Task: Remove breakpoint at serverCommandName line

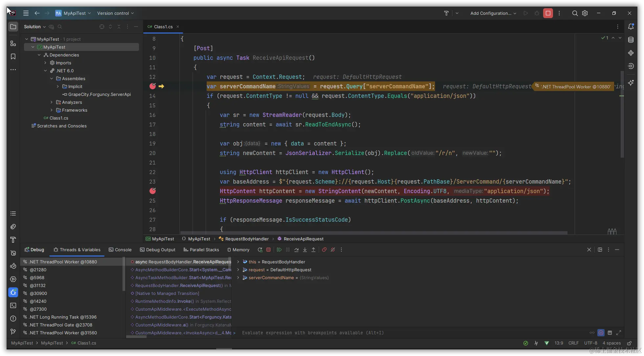Action: point(152,86)
